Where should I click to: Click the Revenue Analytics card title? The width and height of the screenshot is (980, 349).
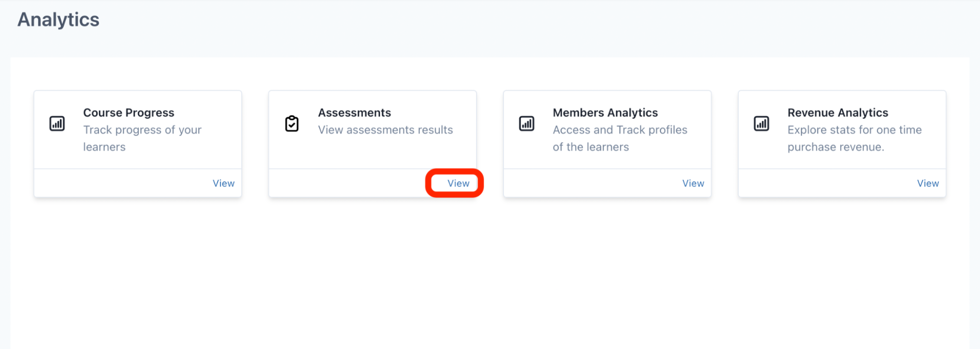tap(837, 113)
